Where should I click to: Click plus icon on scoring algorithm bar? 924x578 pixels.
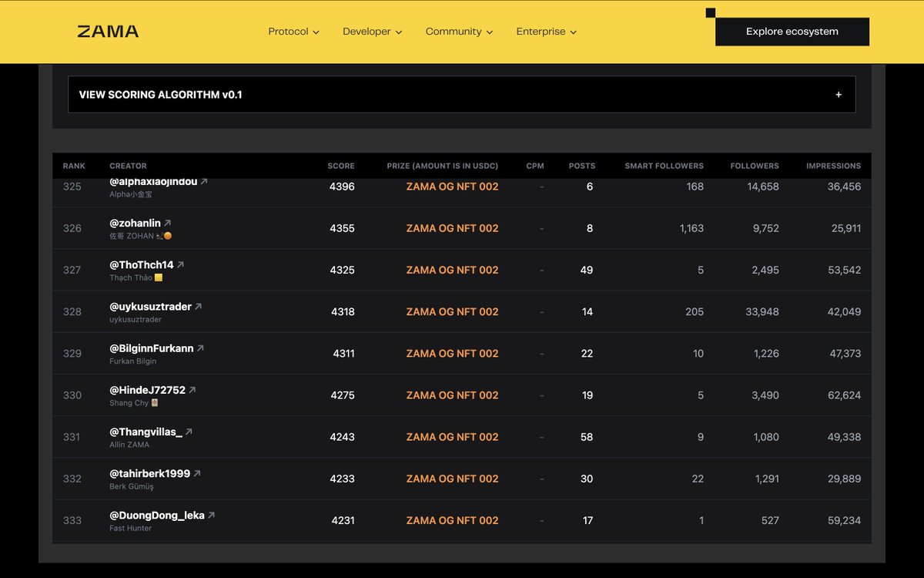point(839,95)
